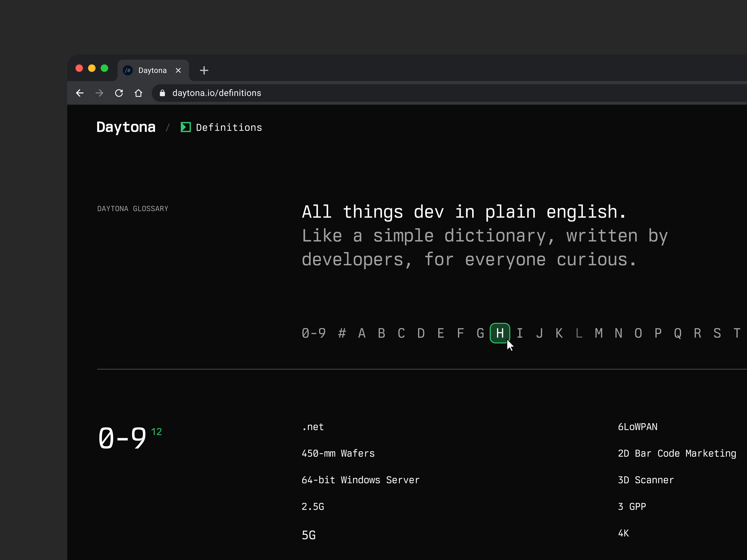Minimize the browser window with the yellow button
Screen dimensions: 747x560
pos(92,68)
